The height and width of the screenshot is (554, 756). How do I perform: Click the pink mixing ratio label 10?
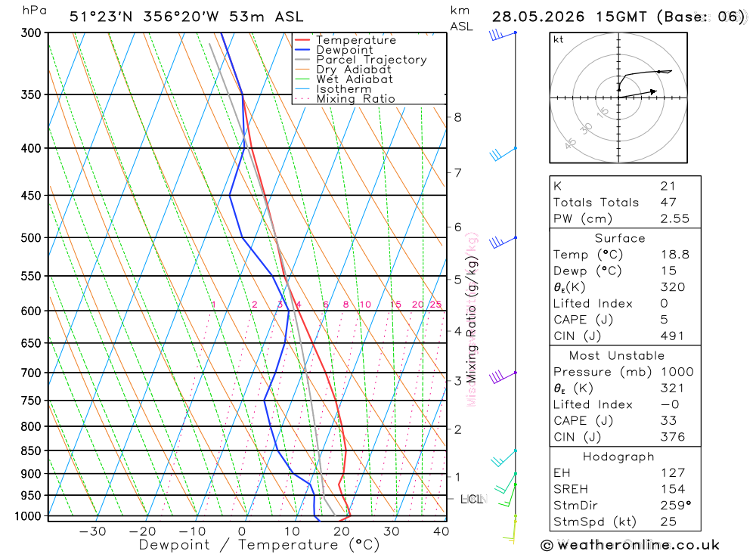pos(365,305)
